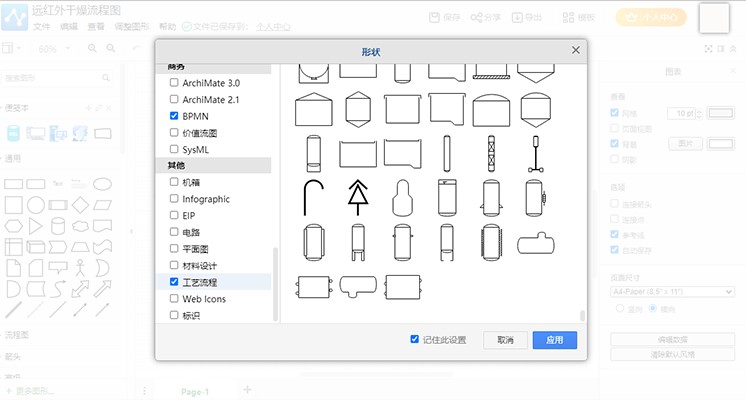Toggle 网格 checkbox in format panel
This screenshot has width=746, height=400.
pos(614,113)
